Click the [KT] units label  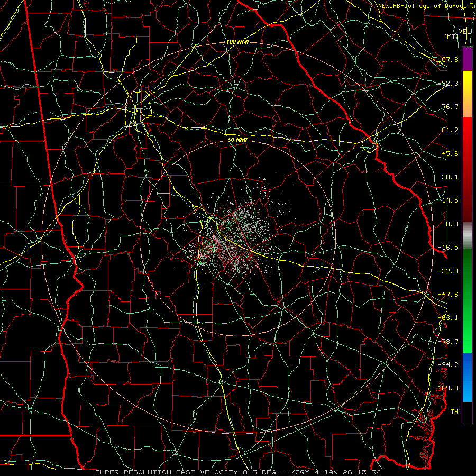tap(452, 36)
